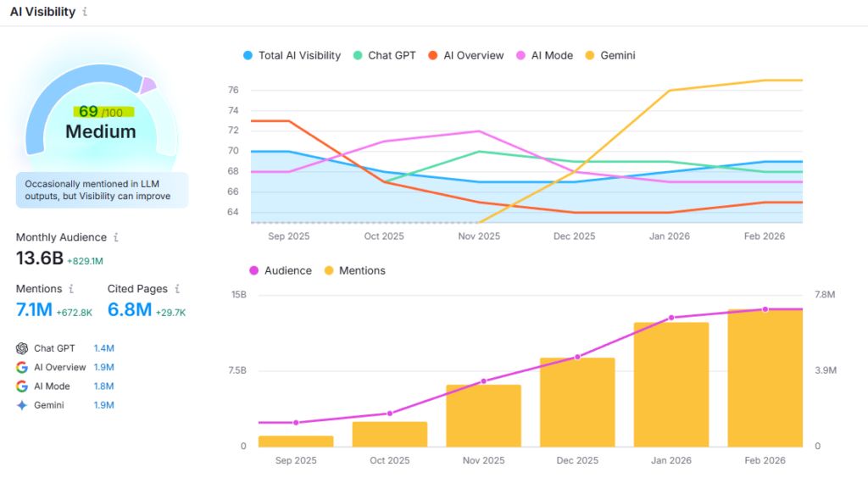Click the 1.9M Gemini mentions link
Viewport: 868px width, 500px height.
[x=103, y=405]
